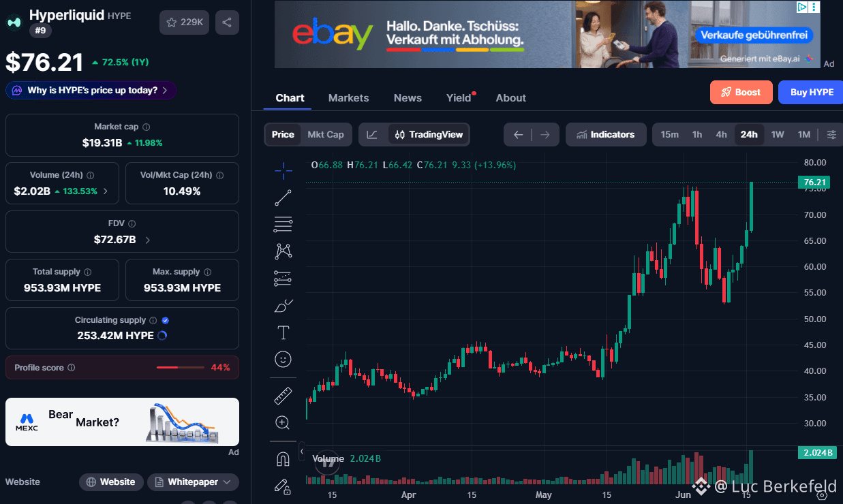
Task: Open the Yield tab
Action: [x=459, y=98]
